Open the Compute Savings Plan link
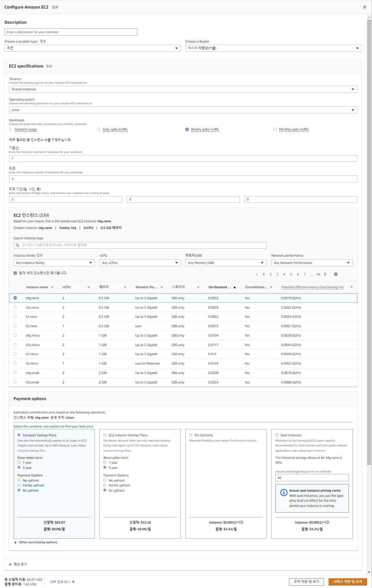 32,451
